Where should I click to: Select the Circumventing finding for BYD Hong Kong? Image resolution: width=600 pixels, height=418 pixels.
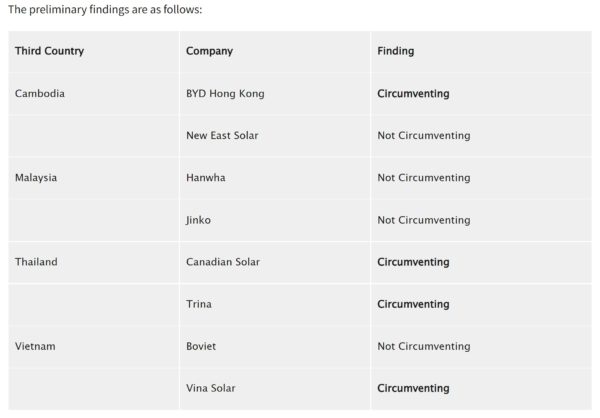pyautogui.click(x=413, y=93)
